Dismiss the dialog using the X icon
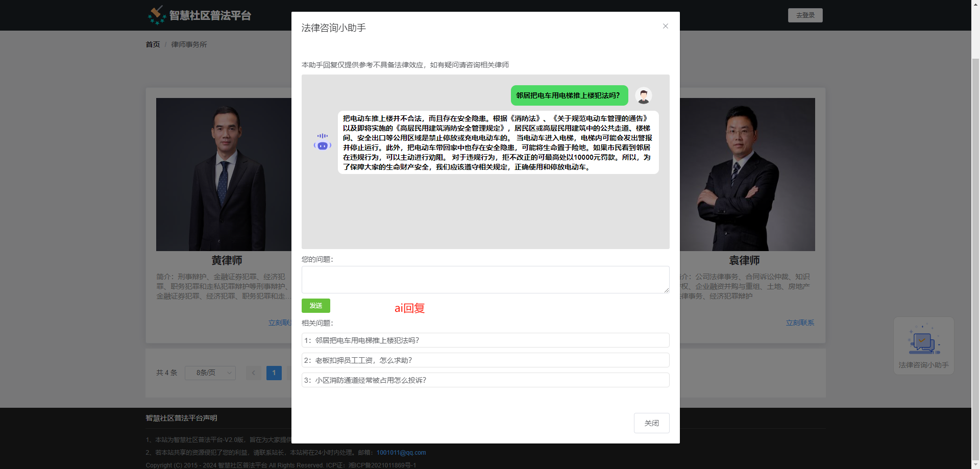Image resolution: width=980 pixels, height=469 pixels. [665, 26]
